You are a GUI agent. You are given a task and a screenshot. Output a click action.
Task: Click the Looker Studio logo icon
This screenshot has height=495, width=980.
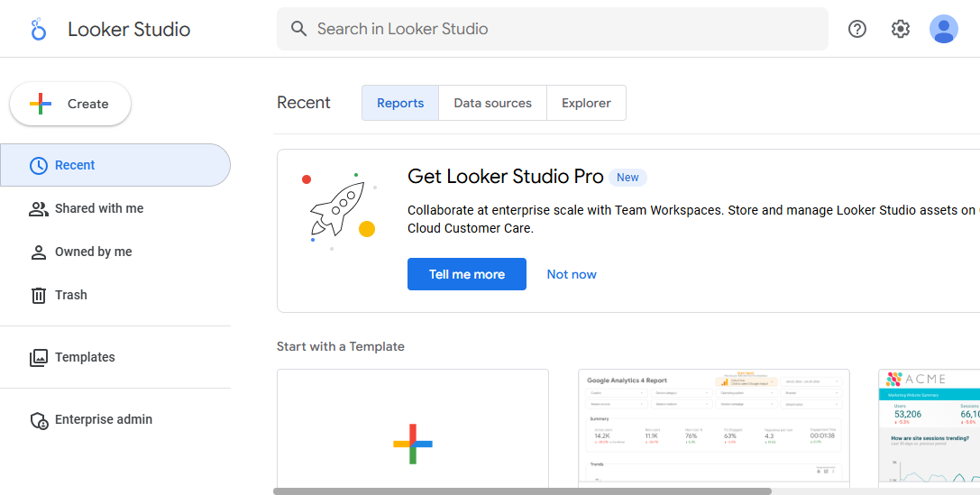38,29
